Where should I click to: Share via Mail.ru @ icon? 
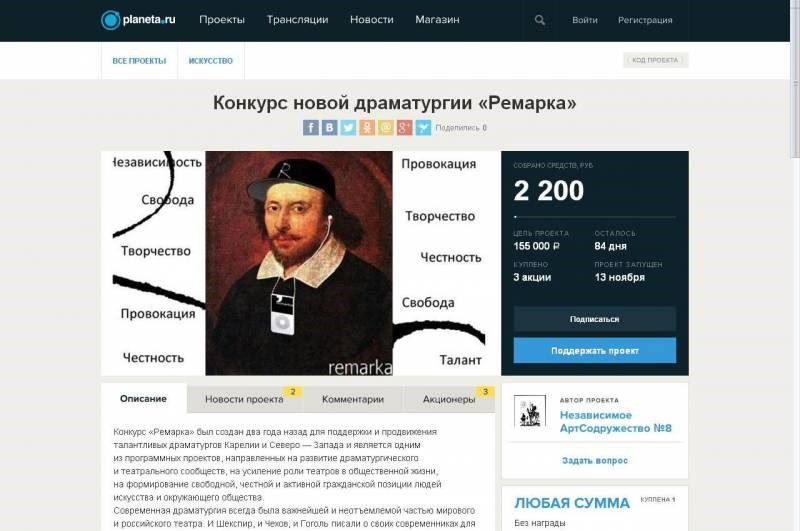(x=386, y=128)
